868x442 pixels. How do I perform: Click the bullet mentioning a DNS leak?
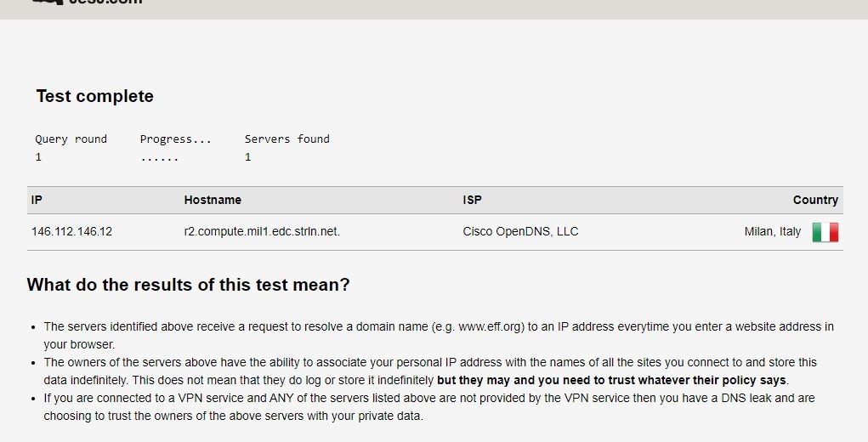click(x=429, y=406)
